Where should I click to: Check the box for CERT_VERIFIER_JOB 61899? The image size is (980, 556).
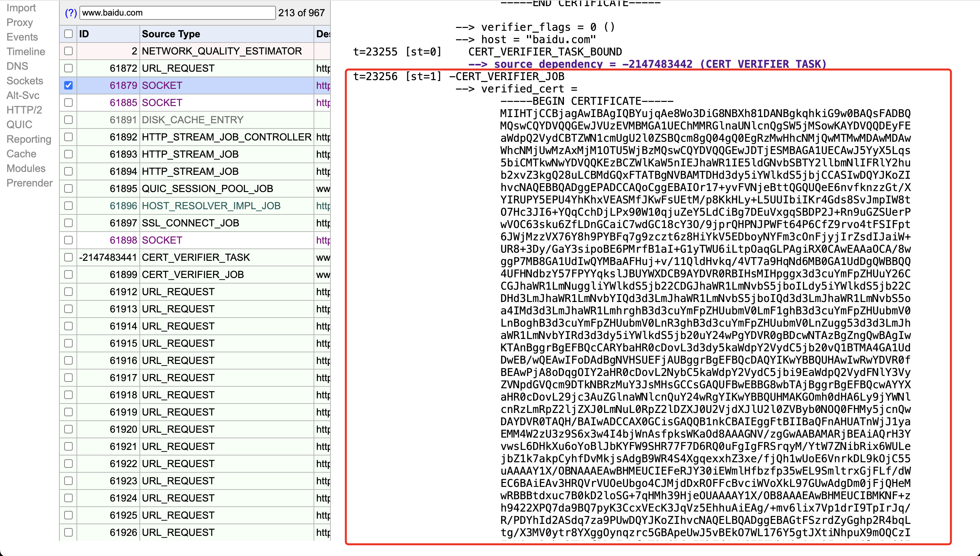coord(68,274)
